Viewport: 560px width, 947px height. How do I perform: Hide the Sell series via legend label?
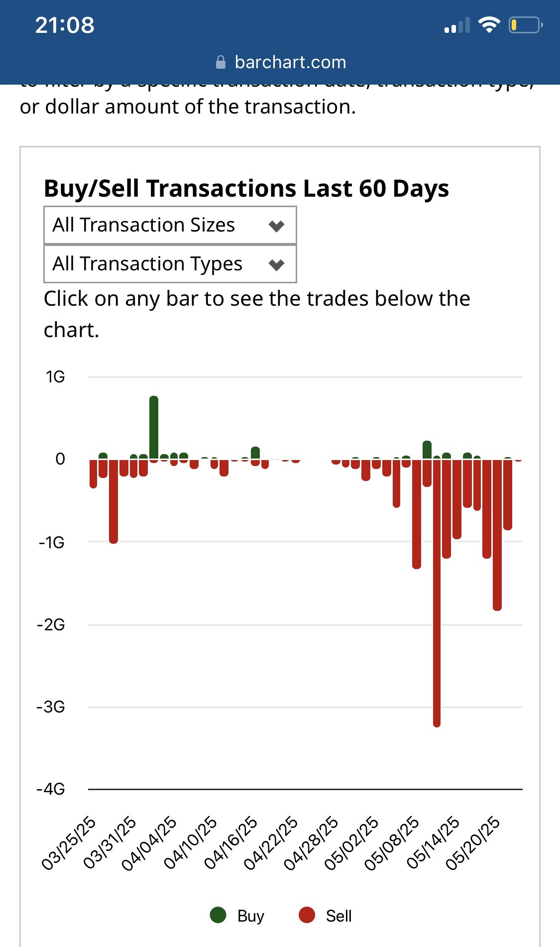338,916
